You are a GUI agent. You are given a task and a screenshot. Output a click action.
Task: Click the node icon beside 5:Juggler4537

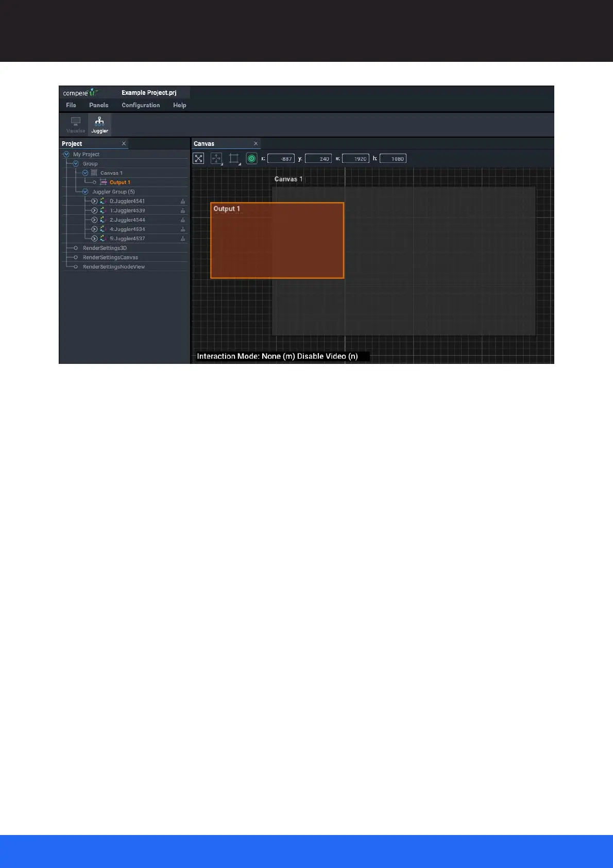click(x=103, y=238)
